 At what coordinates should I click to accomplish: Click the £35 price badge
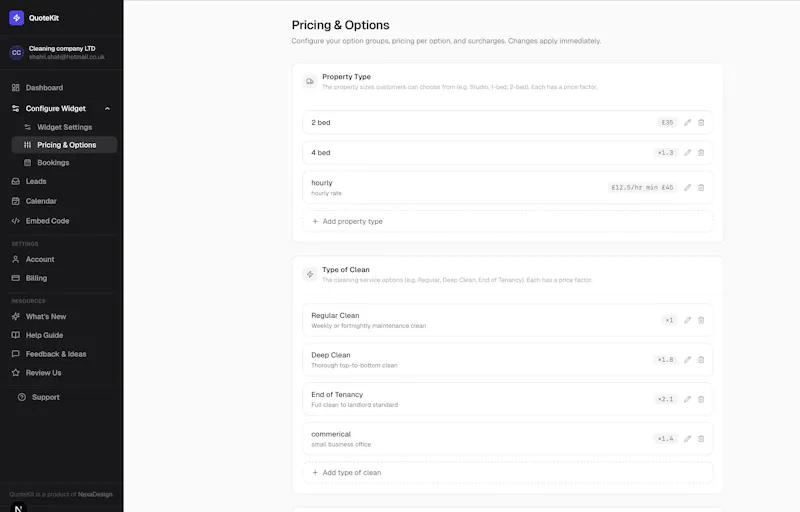(667, 122)
